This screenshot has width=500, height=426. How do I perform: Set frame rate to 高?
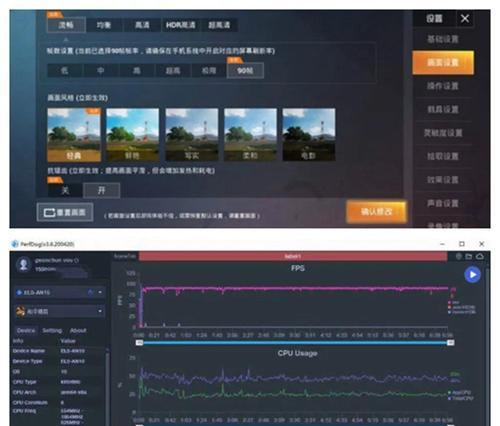click(x=137, y=71)
